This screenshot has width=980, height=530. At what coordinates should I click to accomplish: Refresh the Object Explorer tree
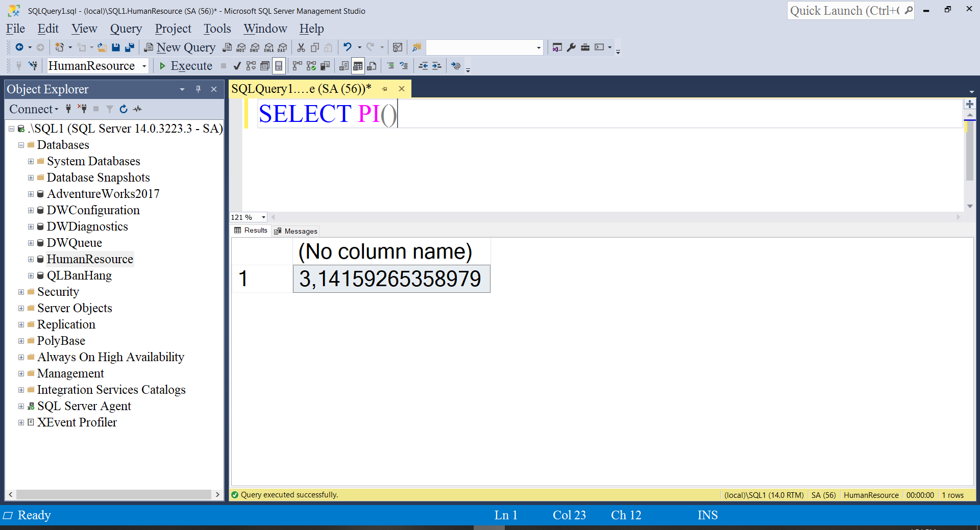click(124, 109)
